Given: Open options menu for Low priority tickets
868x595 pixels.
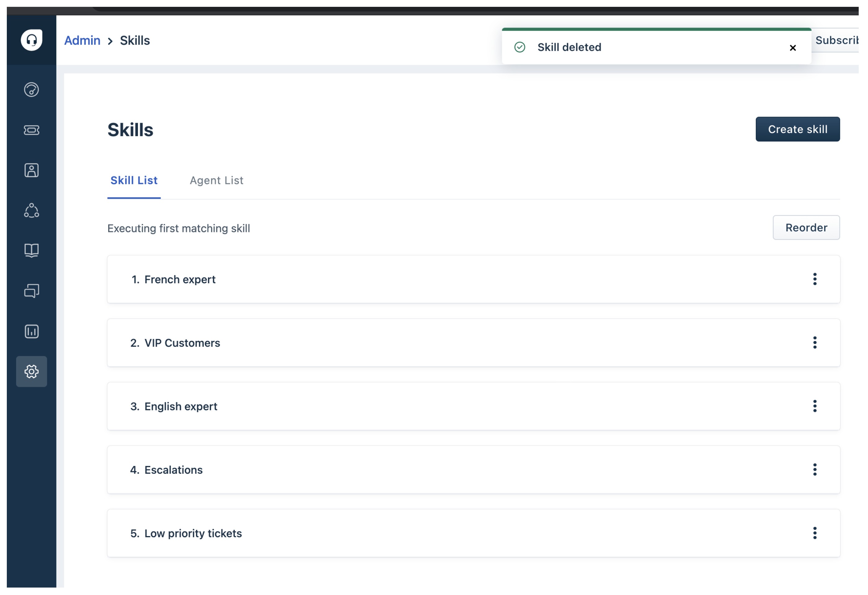Looking at the screenshot, I should 815,533.
